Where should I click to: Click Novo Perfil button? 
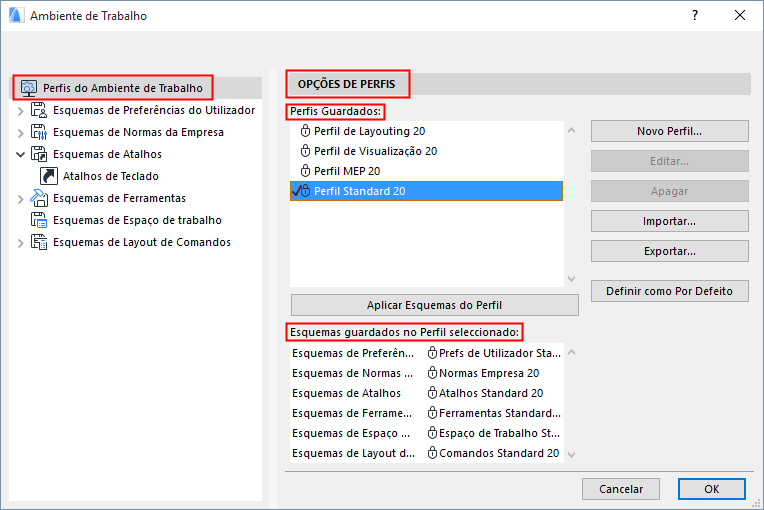[669, 131]
